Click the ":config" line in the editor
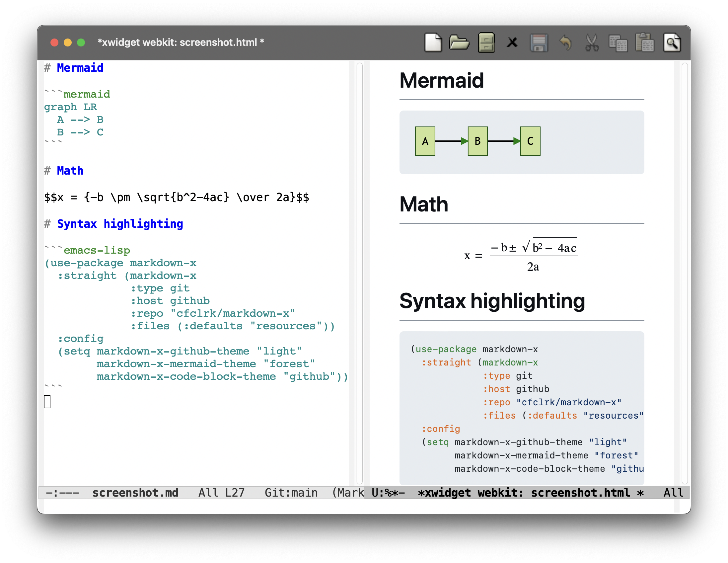The width and height of the screenshot is (728, 563). pos(80,339)
